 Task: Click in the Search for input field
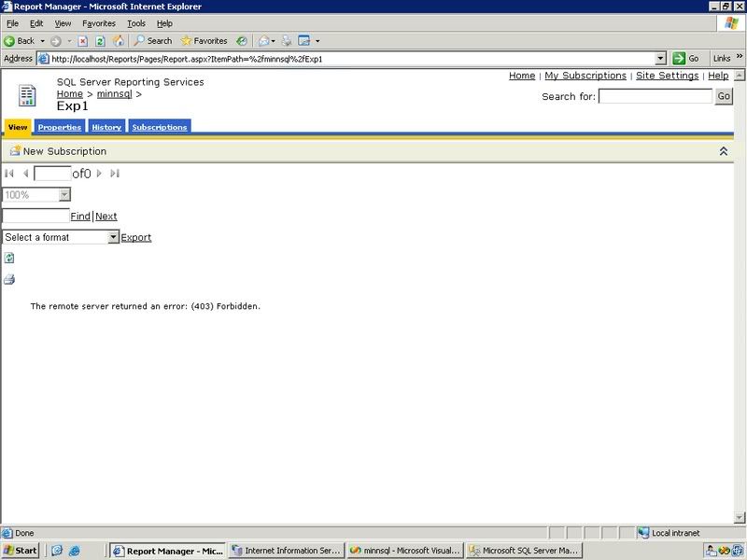click(x=655, y=96)
